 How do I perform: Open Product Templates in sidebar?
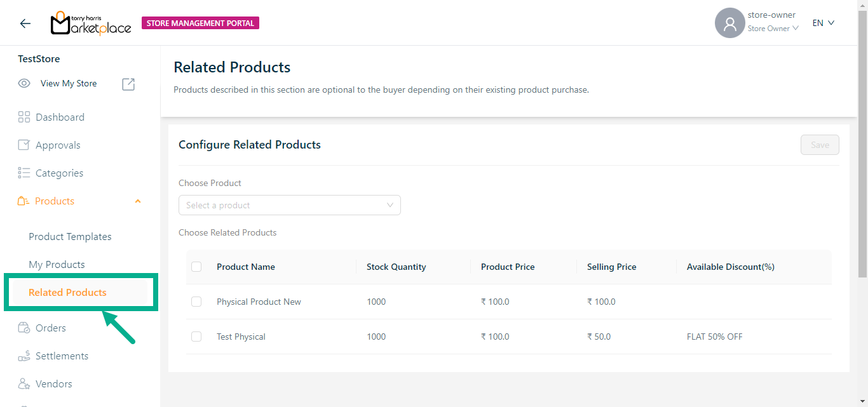[70, 236]
